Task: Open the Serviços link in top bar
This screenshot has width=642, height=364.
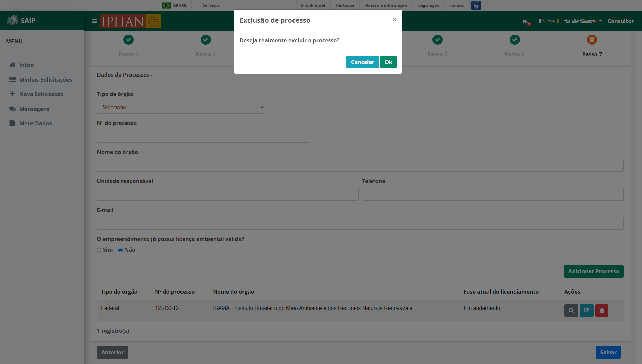Action: pyautogui.click(x=211, y=5)
